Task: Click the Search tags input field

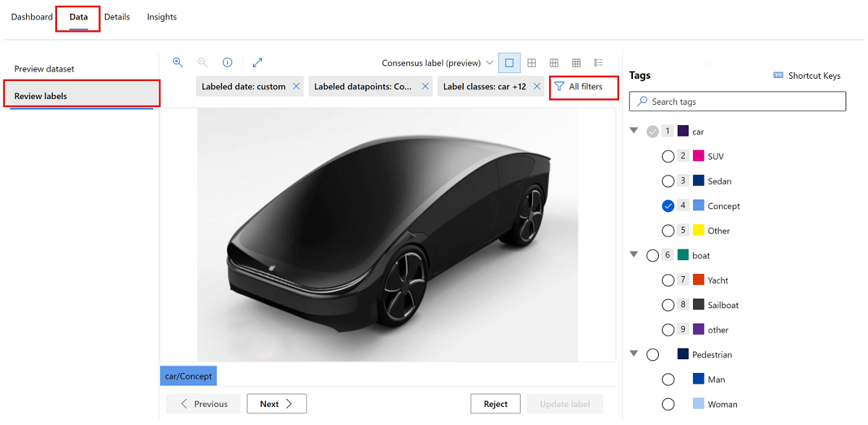Action: coord(736,101)
